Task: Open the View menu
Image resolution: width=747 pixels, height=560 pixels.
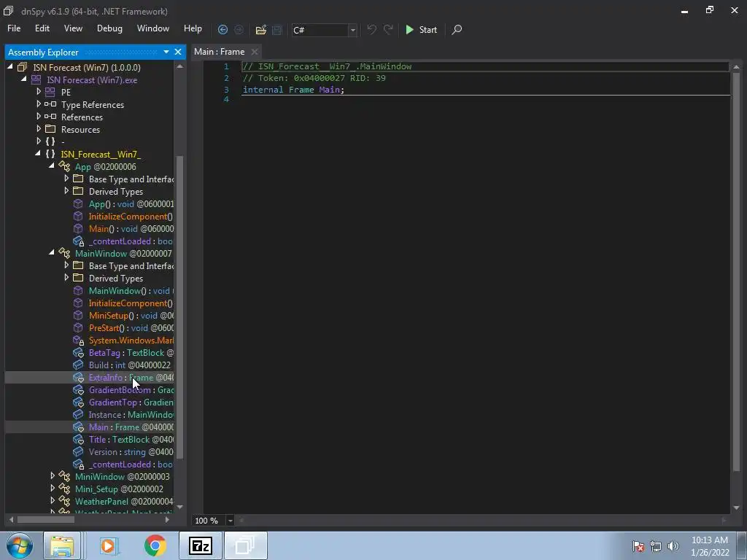Action: tap(73, 28)
